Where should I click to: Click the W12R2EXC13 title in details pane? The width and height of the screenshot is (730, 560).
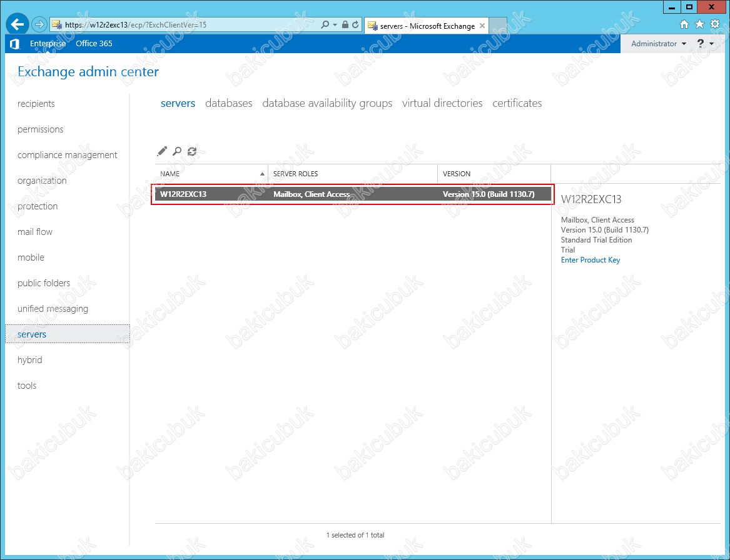[591, 199]
